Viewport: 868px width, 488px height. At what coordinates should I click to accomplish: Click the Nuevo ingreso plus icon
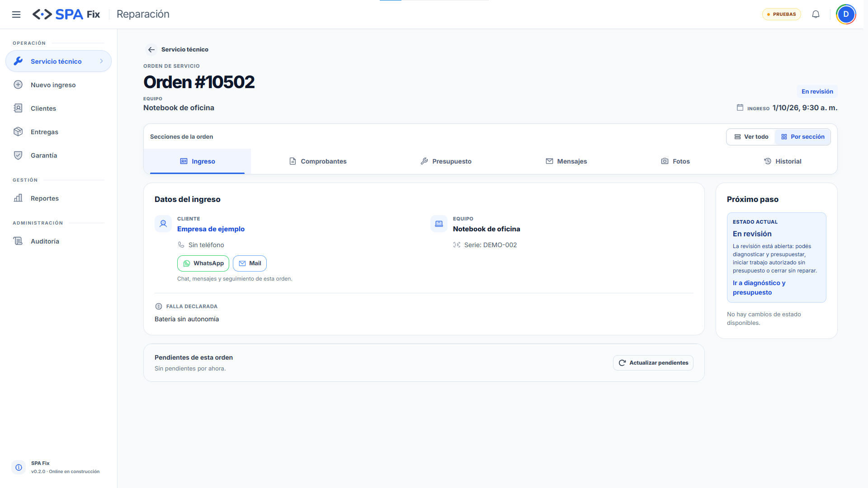click(x=18, y=85)
